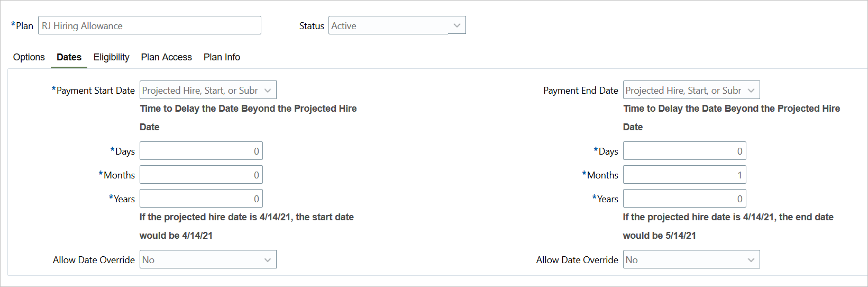868x287 pixels.
Task: Open end date Allow Date Override dropdown
Action: (x=691, y=260)
